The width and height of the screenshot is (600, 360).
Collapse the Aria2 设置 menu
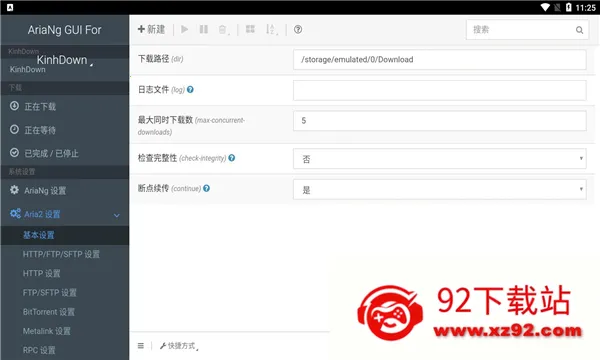click(x=65, y=214)
